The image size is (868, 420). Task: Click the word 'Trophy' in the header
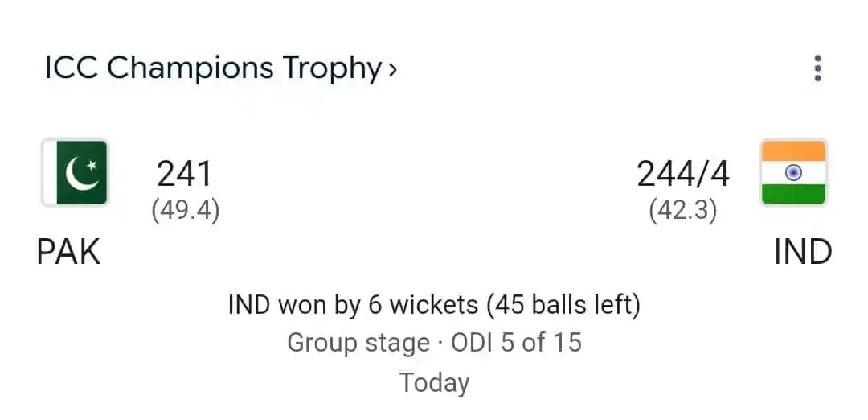(332, 68)
